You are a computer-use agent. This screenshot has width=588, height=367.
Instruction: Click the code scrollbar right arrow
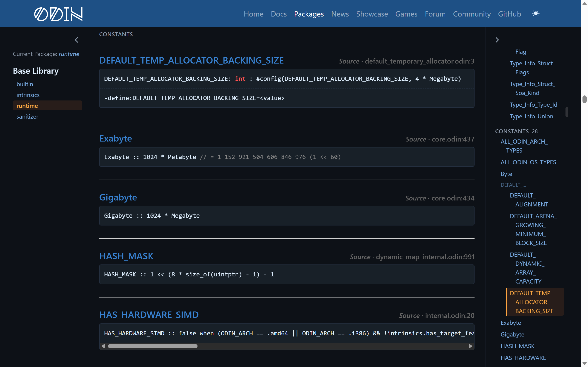(470, 346)
